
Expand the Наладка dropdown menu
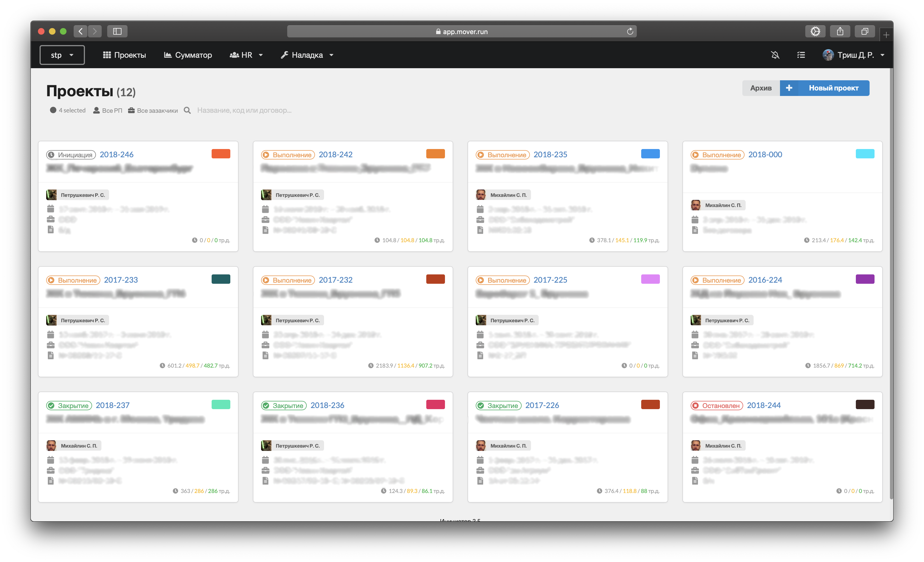click(307, 55)
